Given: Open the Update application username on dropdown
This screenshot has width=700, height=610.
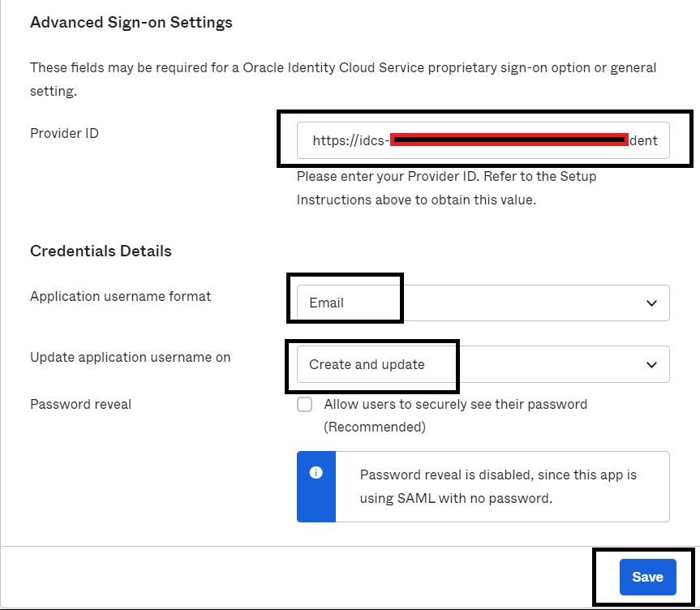Looking at the screenshot, I should tap(483, 364).
